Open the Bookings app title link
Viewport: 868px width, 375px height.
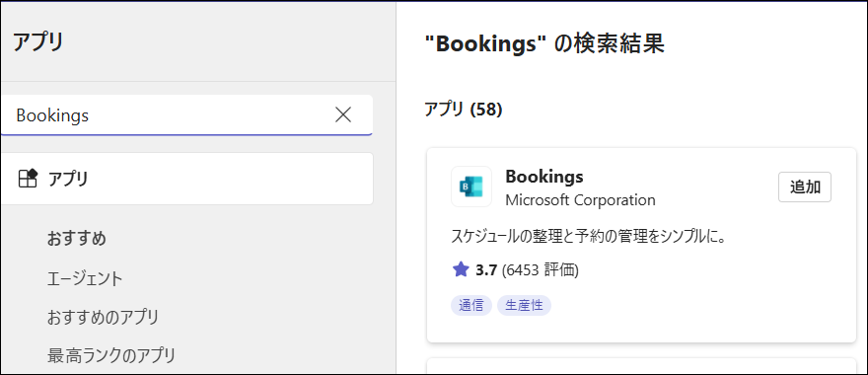(x=544, y=177)
